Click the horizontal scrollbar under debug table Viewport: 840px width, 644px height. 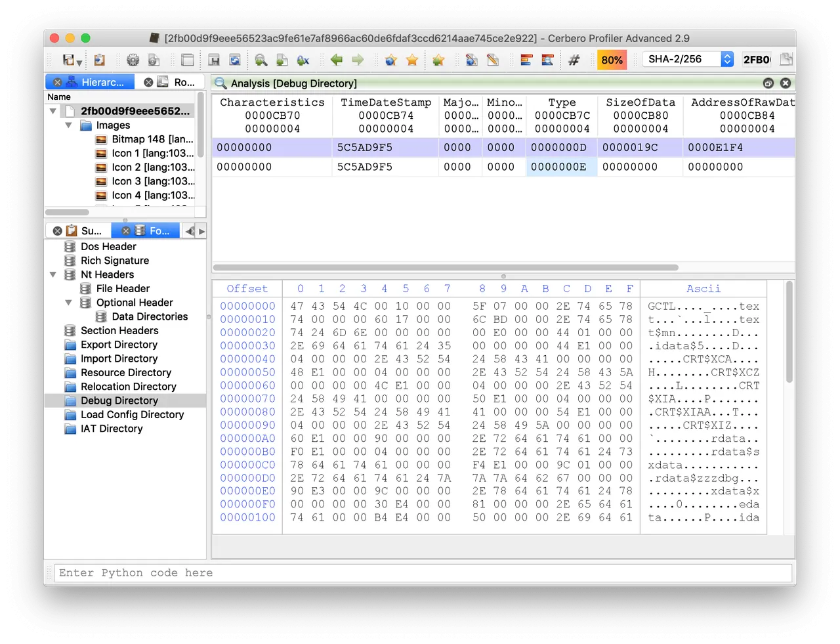tap(446, 267)
